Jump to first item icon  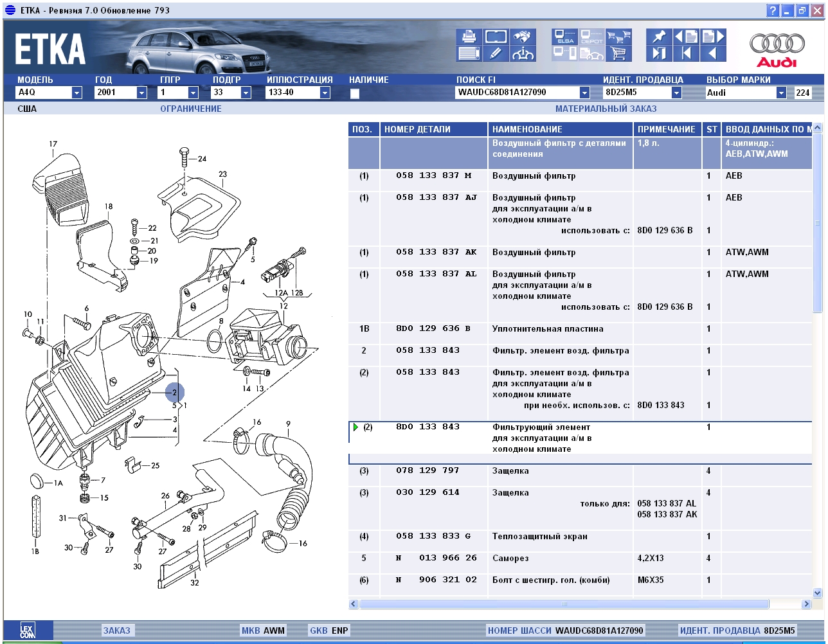(686, 53)
